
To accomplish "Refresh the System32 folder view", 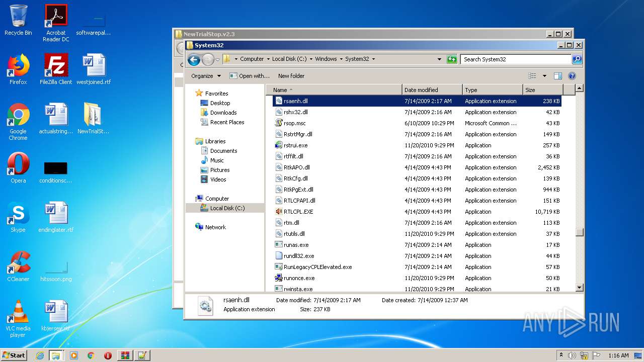I will point(452,59).
